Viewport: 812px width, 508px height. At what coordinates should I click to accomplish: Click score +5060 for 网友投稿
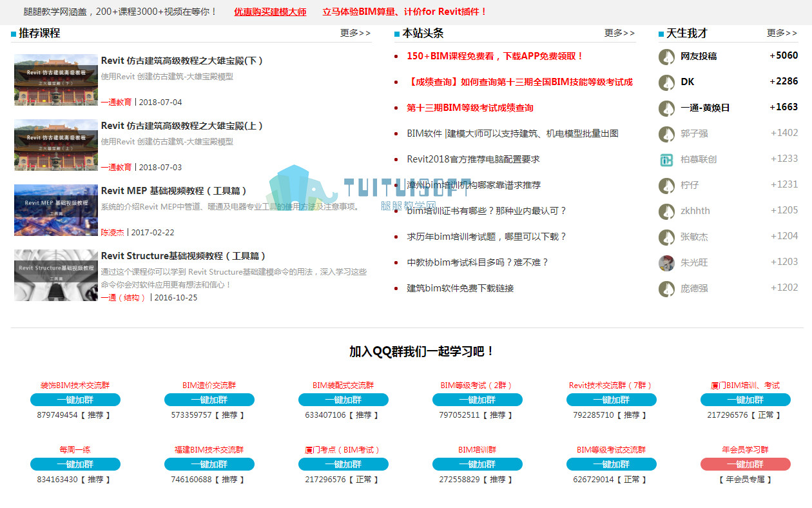point(784,55)
